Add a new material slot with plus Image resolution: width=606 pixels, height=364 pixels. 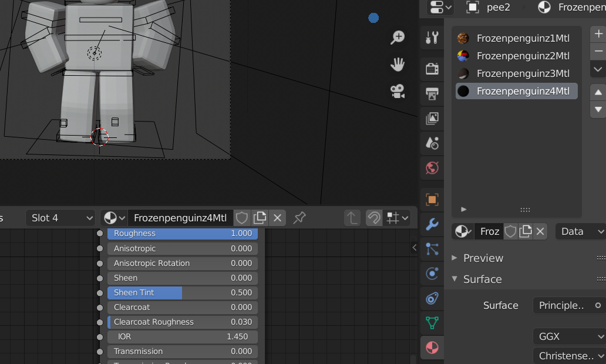point(598,34)
